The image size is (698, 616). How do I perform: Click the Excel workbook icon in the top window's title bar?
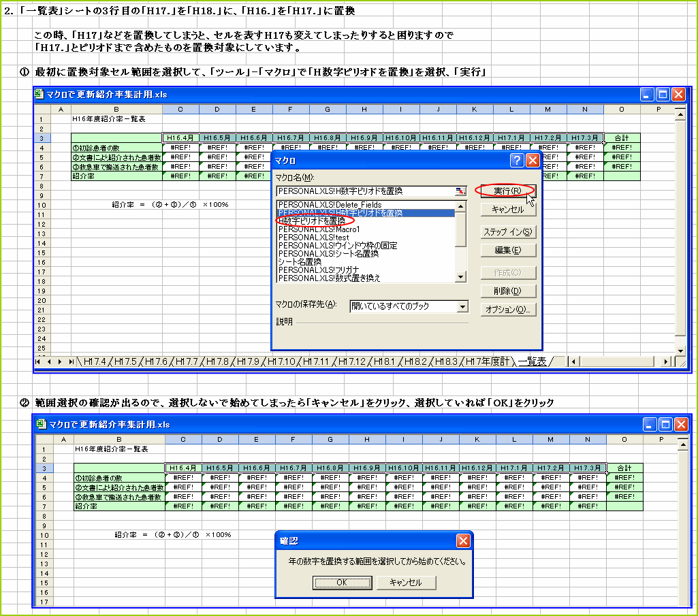(38, 95)
